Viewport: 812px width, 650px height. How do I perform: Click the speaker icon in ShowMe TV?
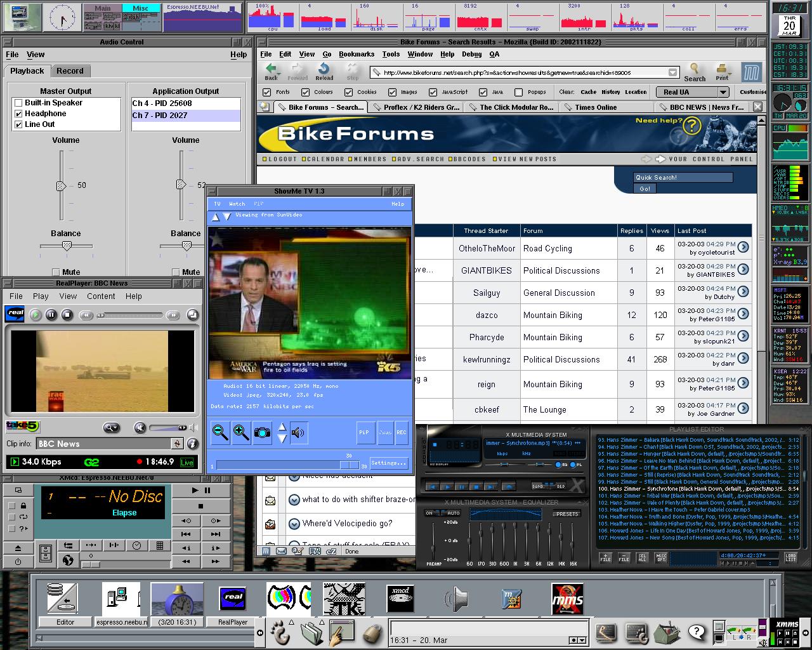coord(298,433)
